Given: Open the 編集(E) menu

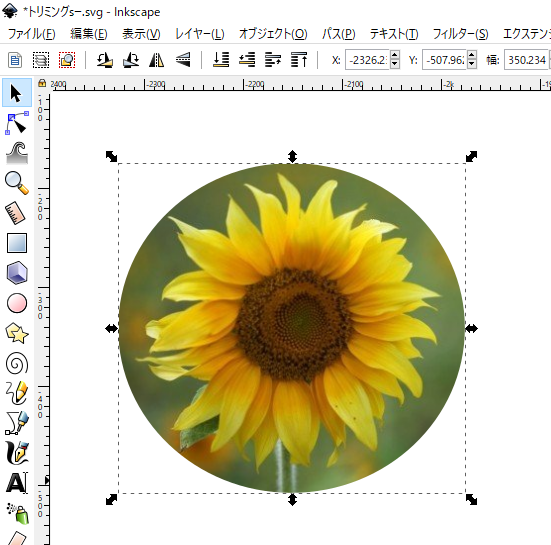Looking at the screenshot, I should [89, 34].
